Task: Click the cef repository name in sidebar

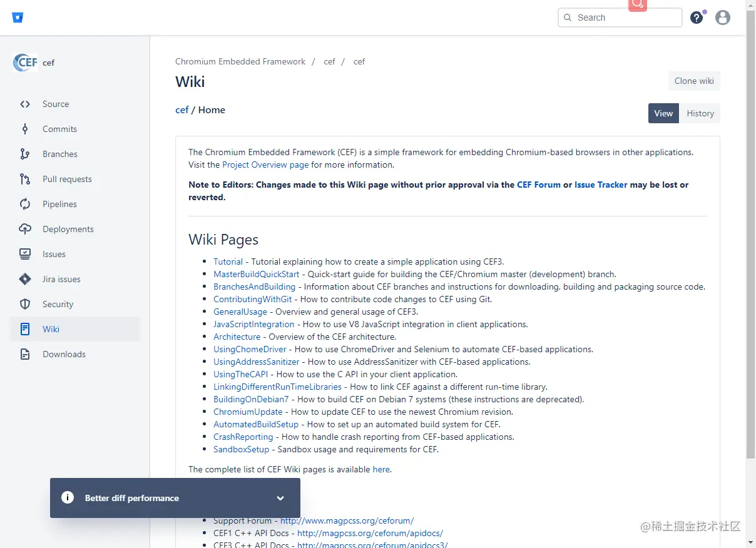Action: [49, 63]
